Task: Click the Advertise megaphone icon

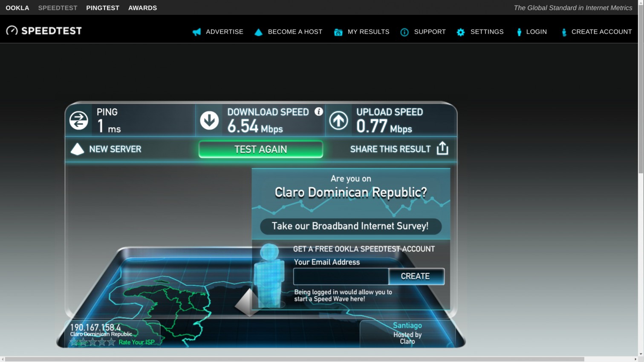Action: click(x=196, y=32)
